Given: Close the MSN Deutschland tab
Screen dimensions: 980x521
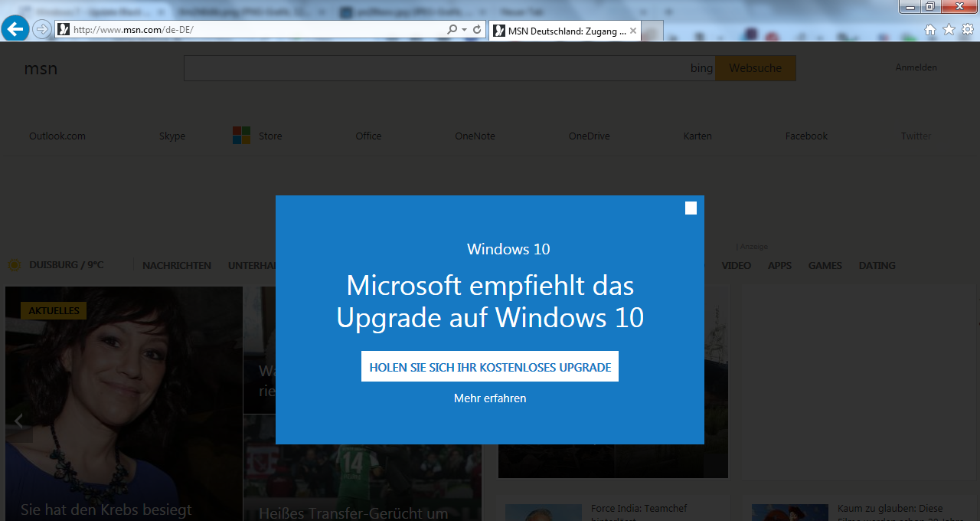Looking at the screenshot, I should click(633, 31).
